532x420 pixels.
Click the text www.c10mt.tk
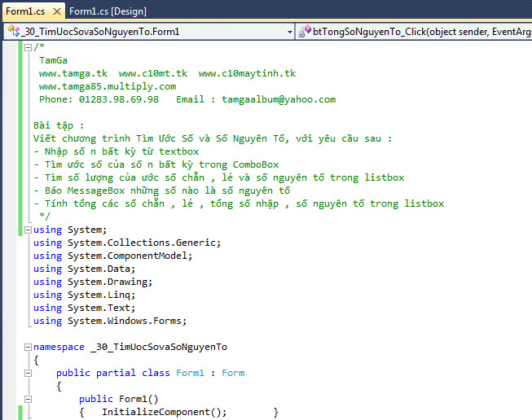point(153,73)
